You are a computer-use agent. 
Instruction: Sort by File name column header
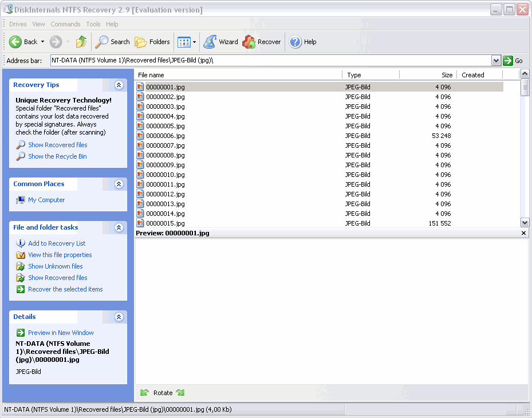point(239,75)
